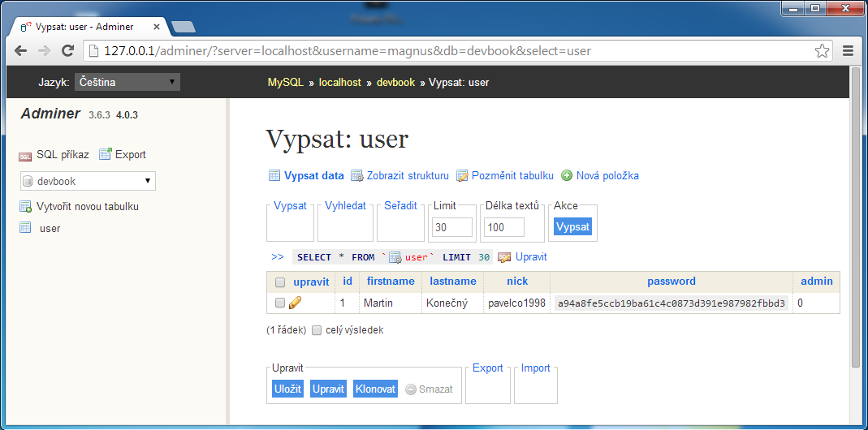Sort by lastname column header
The width and height of the screenshot is (868, 430).
pos(453,282)
